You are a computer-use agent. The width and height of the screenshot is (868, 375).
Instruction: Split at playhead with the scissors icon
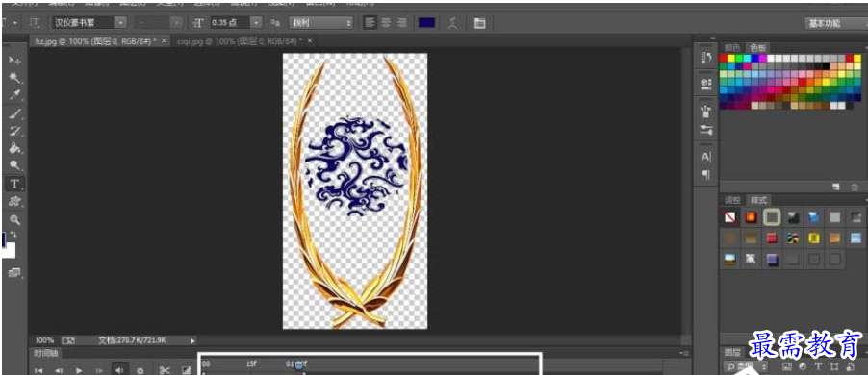pos(165,370)
